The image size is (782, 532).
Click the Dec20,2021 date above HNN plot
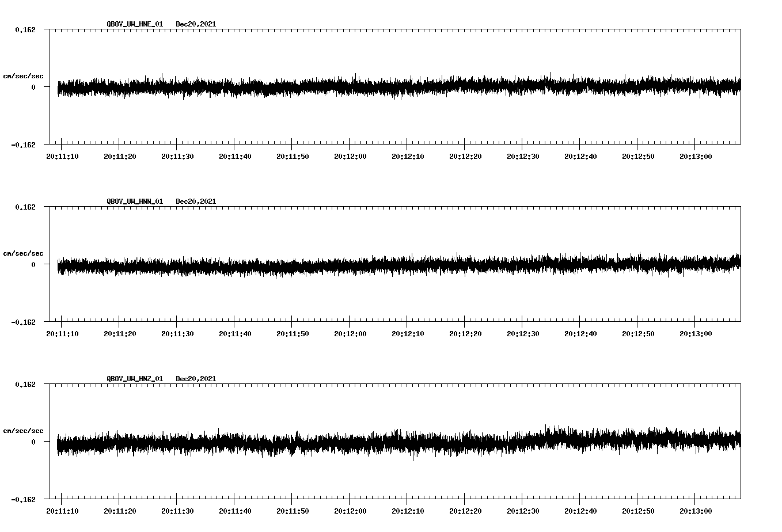pyautogui.click(x=196, y=202)
